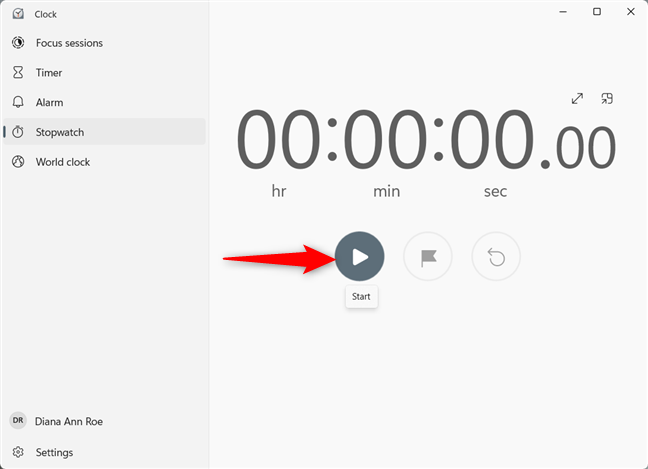Click the DR profile avatar
648x469 pixels.
coord(18,421)
